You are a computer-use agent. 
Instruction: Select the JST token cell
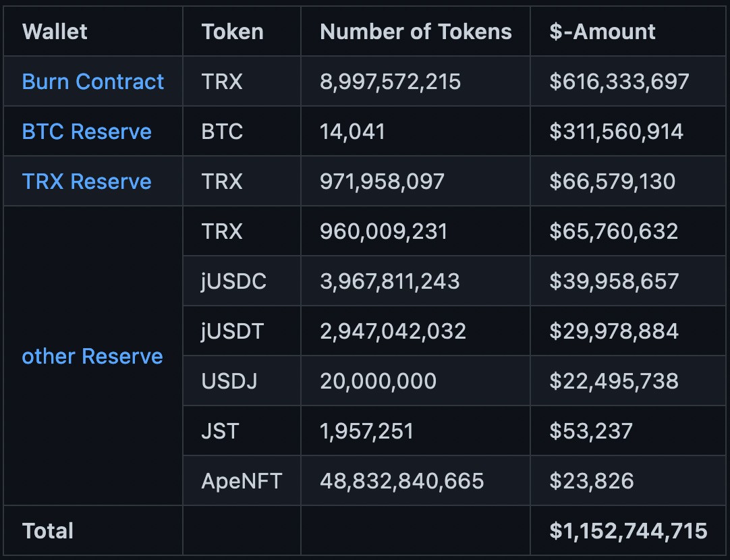[x=220, y=431]
